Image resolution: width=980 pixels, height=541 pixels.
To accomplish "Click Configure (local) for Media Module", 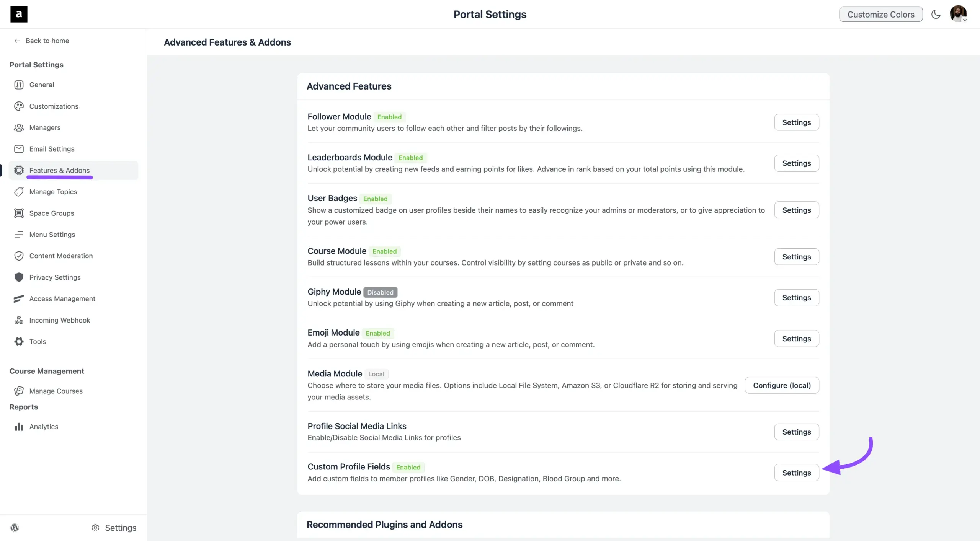I will pyautogui.click(x=782, y=385).
